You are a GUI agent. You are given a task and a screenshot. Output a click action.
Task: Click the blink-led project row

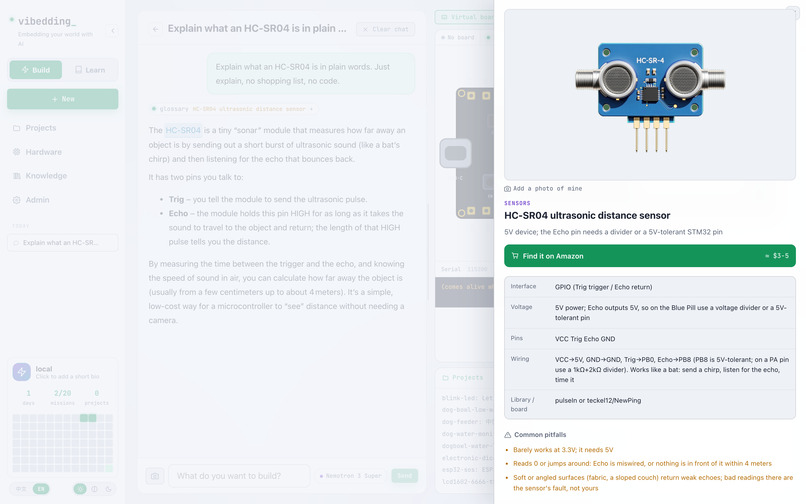click(x=467, y=398)
